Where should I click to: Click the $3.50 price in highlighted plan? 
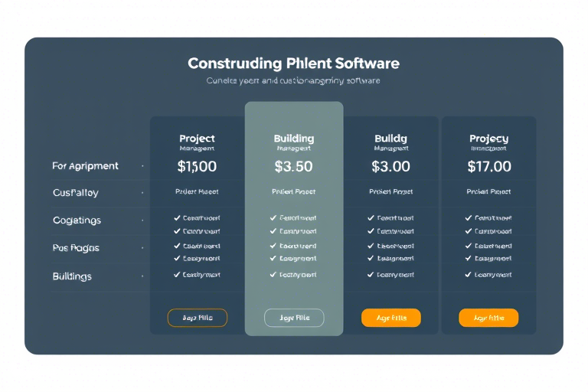pyautogui.click(x=294, y=167)
